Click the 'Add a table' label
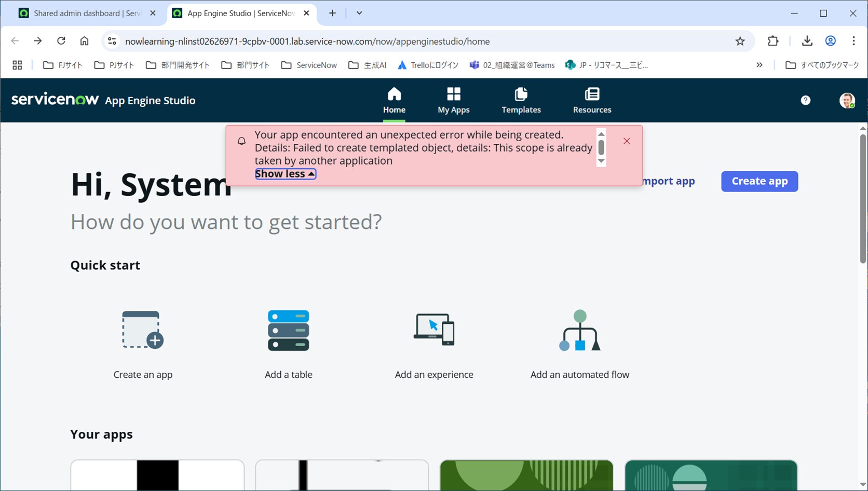This screenshot has height=491, width=868. click(289, 375)
